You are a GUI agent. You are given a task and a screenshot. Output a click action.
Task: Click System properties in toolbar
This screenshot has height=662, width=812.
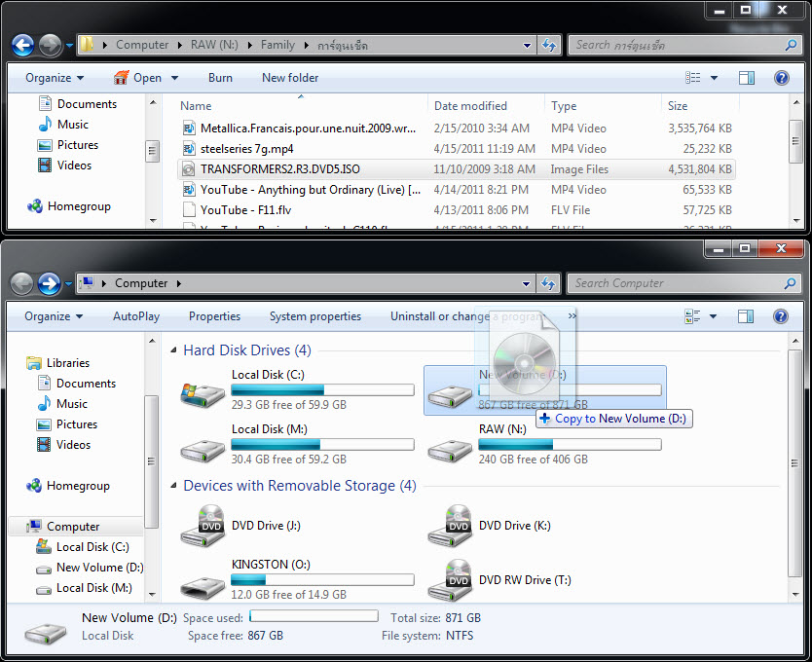click(314, 316)
